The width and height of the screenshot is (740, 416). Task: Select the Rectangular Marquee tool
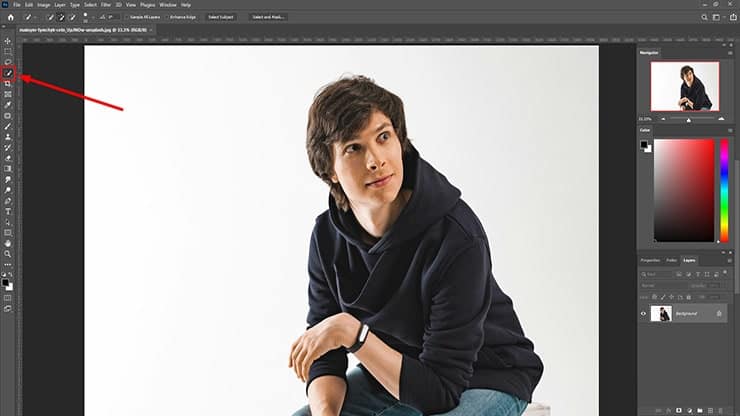point(8,51)
